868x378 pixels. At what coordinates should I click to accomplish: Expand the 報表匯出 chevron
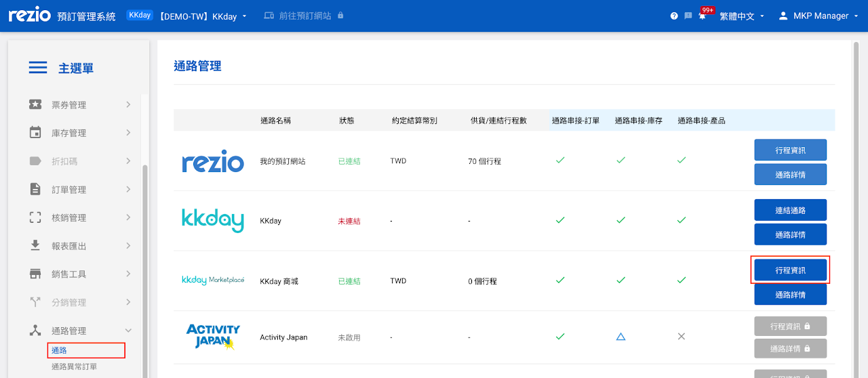coord(128,246)
